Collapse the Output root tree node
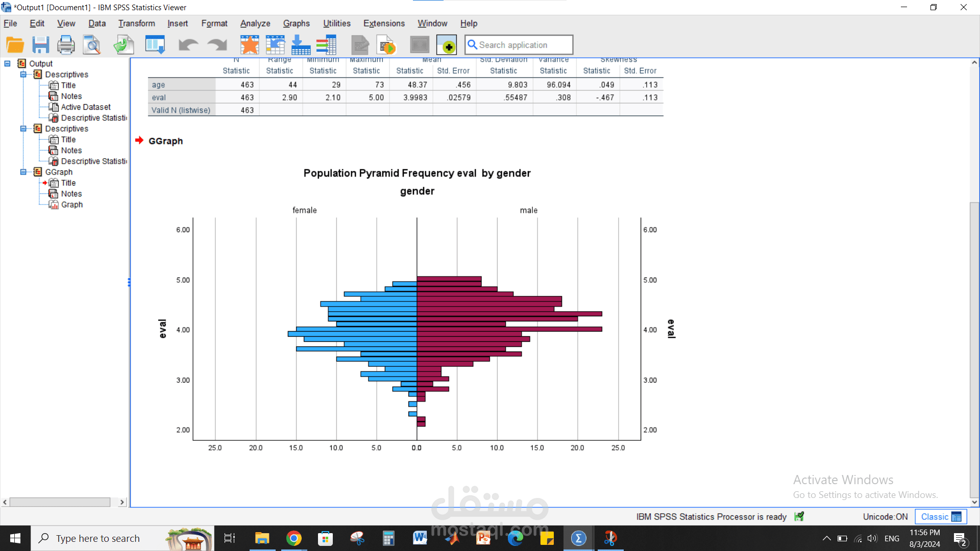The image size is (980, 551). [8, 64]
